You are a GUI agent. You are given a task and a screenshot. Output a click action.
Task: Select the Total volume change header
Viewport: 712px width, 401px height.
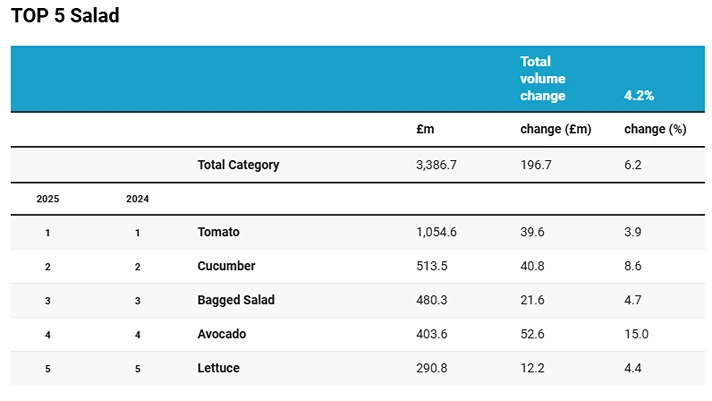tap(543, 79)
